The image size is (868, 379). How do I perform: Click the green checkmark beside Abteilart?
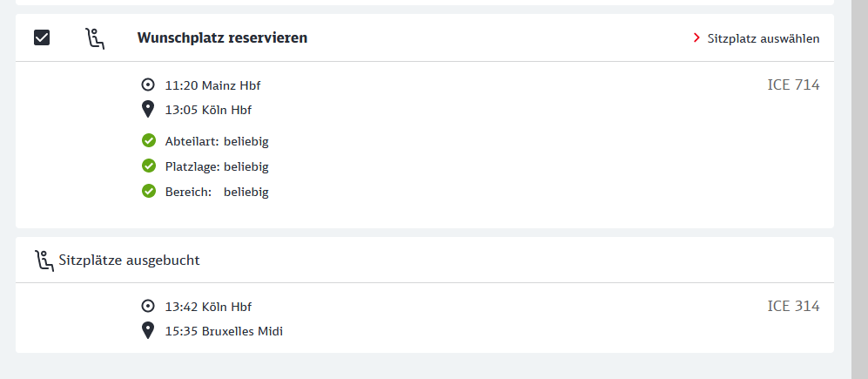[x=149, y=140]
